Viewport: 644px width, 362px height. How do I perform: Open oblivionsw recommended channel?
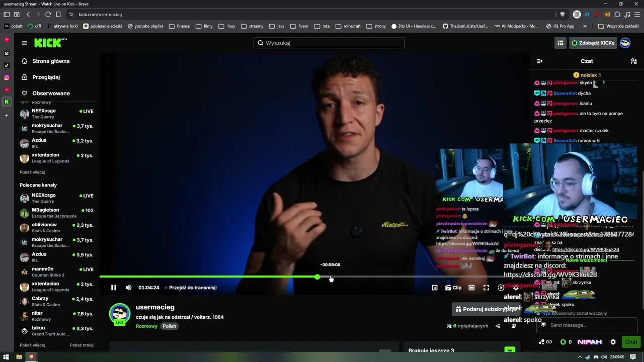(56, 228)
